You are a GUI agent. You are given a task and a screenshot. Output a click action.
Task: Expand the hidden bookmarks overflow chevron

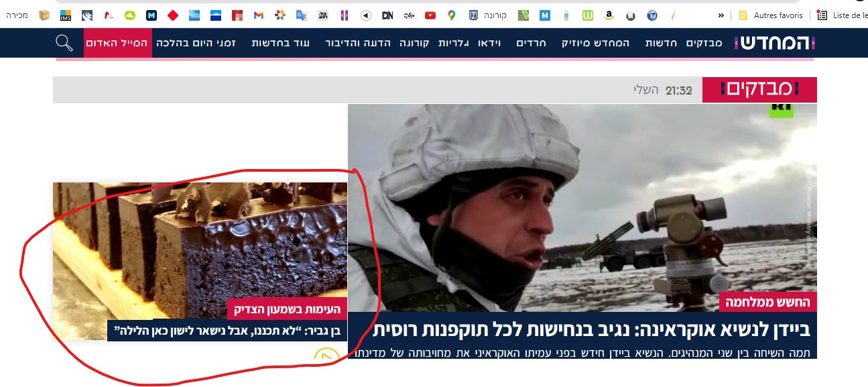click(x=722, y=14)
